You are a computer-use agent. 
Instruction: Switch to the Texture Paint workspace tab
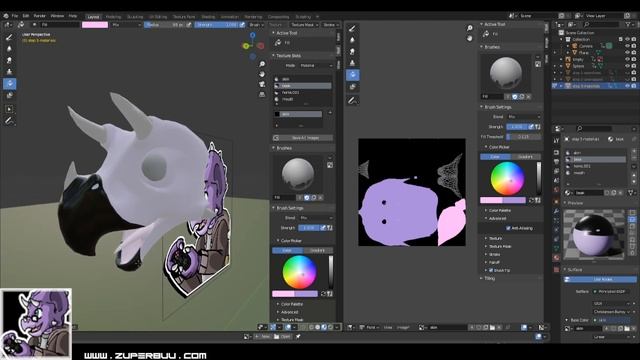(184, 17)
